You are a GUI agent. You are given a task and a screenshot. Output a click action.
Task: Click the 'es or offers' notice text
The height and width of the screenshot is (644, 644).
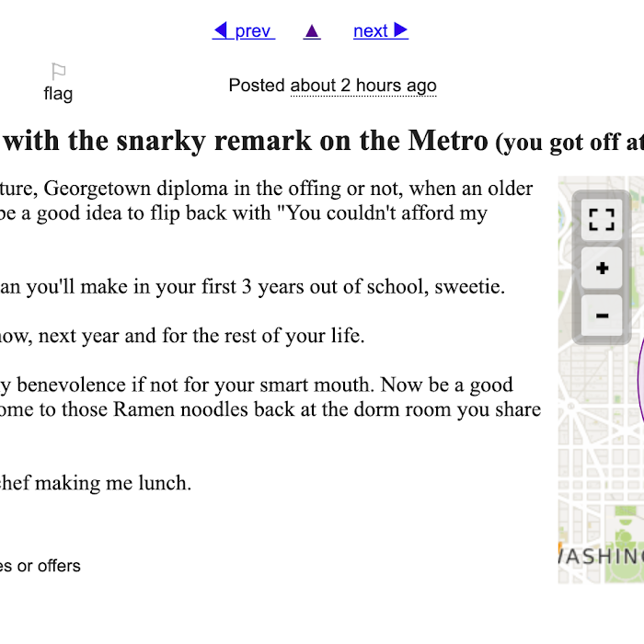[x=40, y=566]
